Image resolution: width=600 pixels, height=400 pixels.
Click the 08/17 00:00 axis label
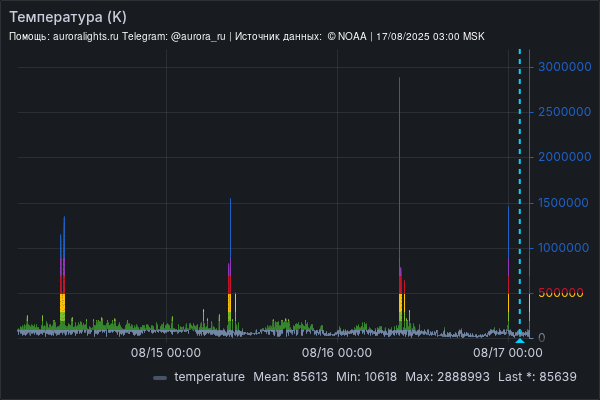pyautogui.click(x=508, y=353)
